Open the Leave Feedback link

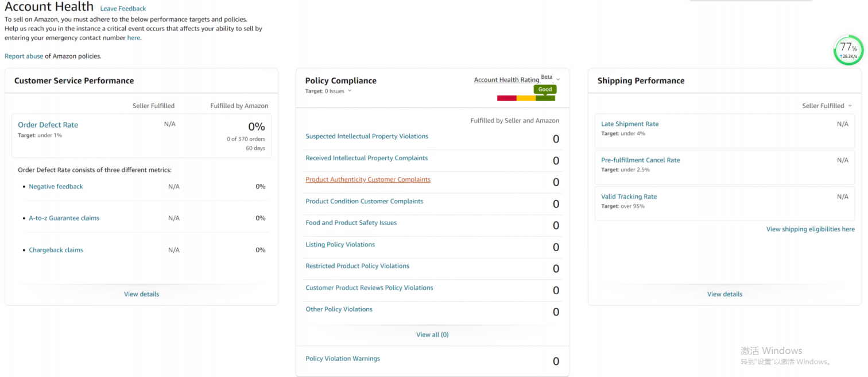point(123,9)
